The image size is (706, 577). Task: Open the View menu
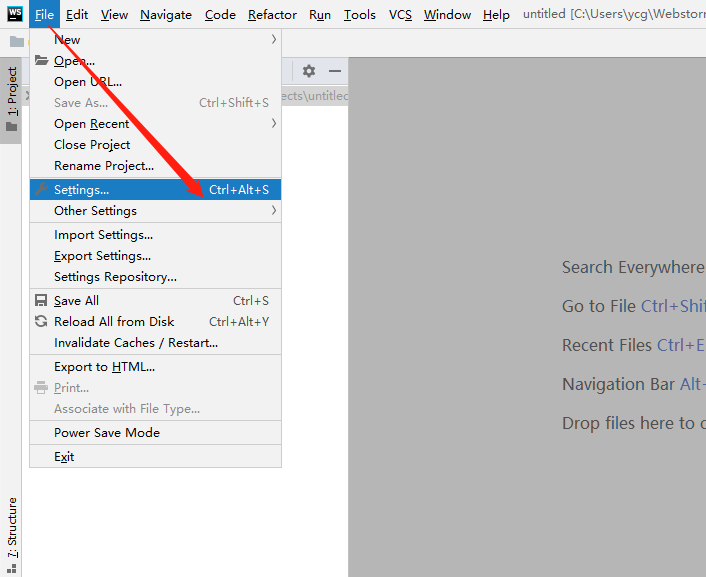point(114,14)
